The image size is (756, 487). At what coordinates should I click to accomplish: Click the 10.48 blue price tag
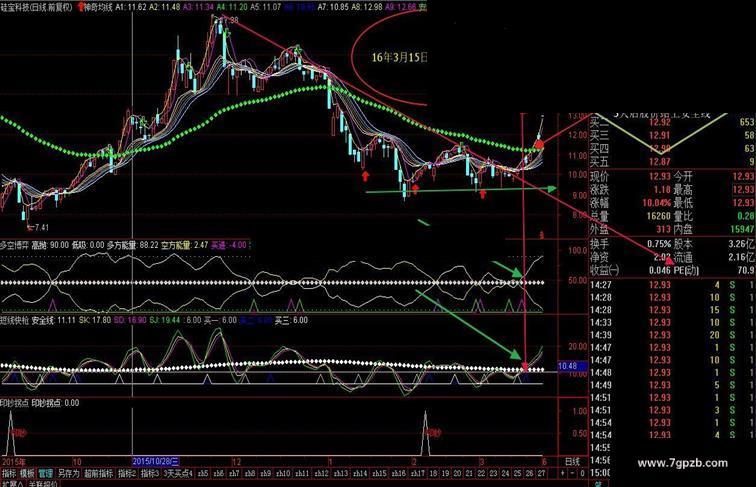[572, 366]
